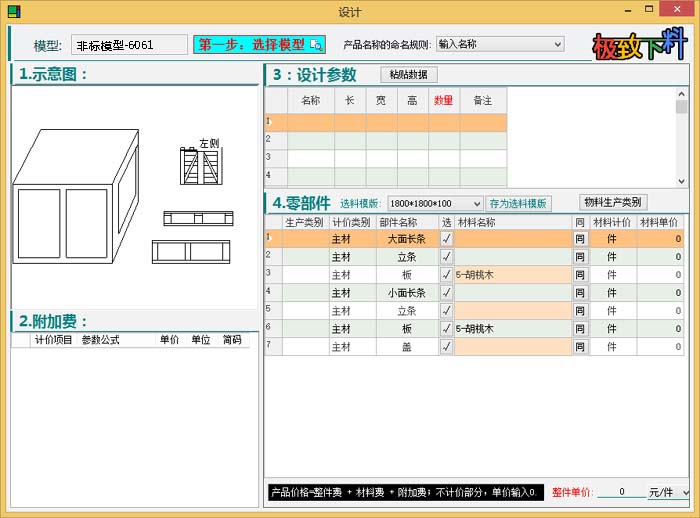
Task: Click 第一步：选择模型 button
Action: [x=259, y=45]
